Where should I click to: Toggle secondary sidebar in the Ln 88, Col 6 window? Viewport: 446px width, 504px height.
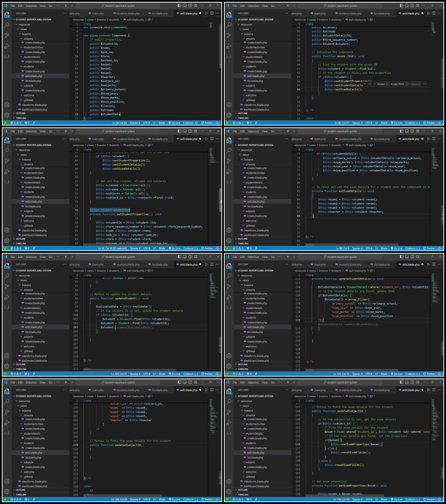[x=412, y=131]
